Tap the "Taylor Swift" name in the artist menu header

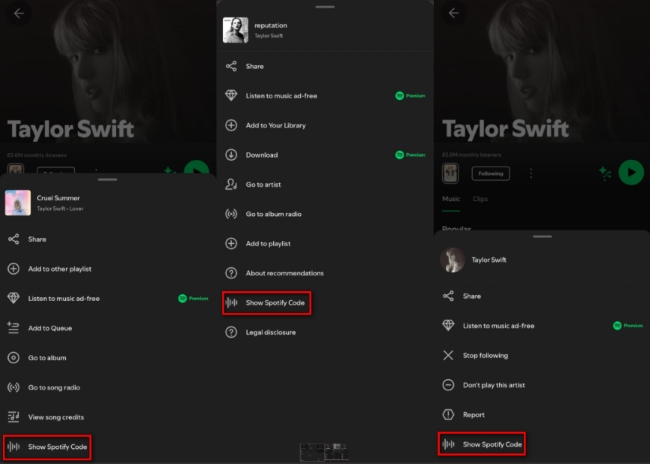point(489,260)
